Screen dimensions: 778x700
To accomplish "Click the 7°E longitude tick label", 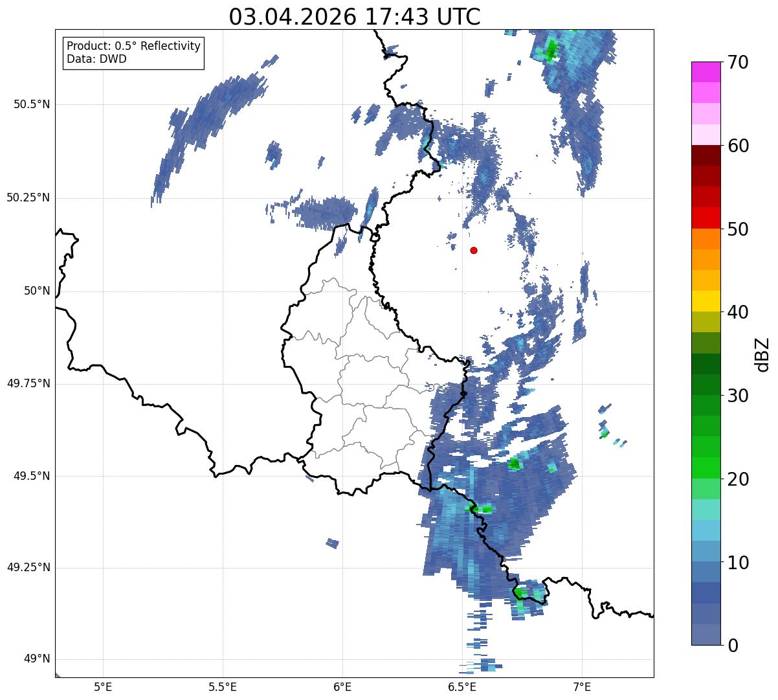I will (582, 686).
